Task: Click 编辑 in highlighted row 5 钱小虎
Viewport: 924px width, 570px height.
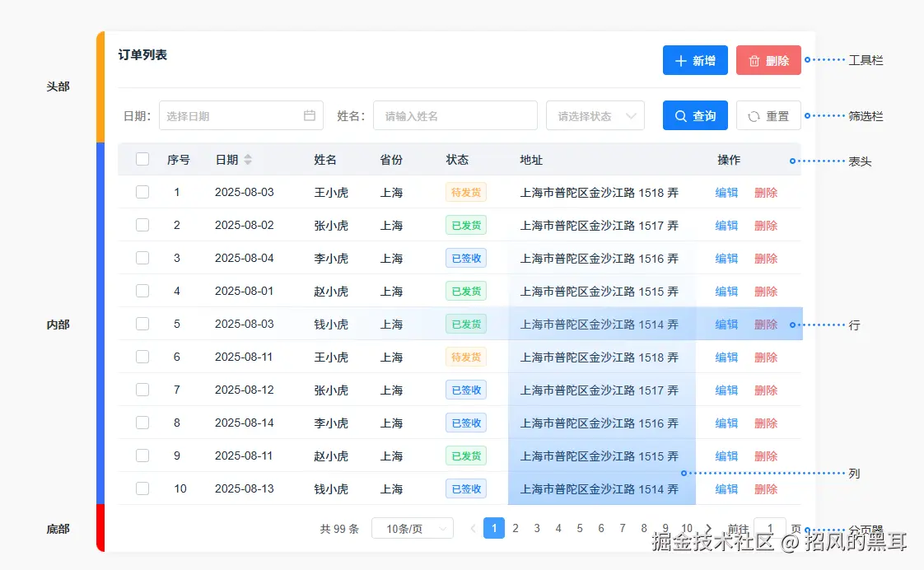Action: click(x=726, y=325)
